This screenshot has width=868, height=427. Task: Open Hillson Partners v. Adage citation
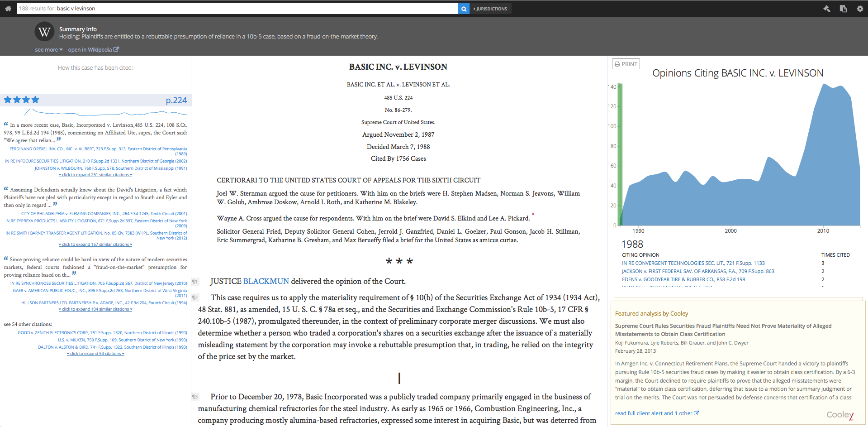pos(104,303)
